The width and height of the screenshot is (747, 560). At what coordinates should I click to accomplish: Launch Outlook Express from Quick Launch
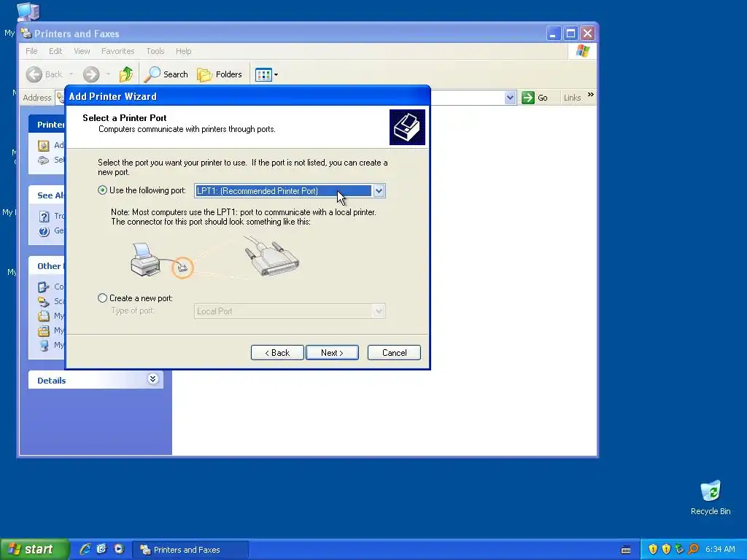point(101,549)
